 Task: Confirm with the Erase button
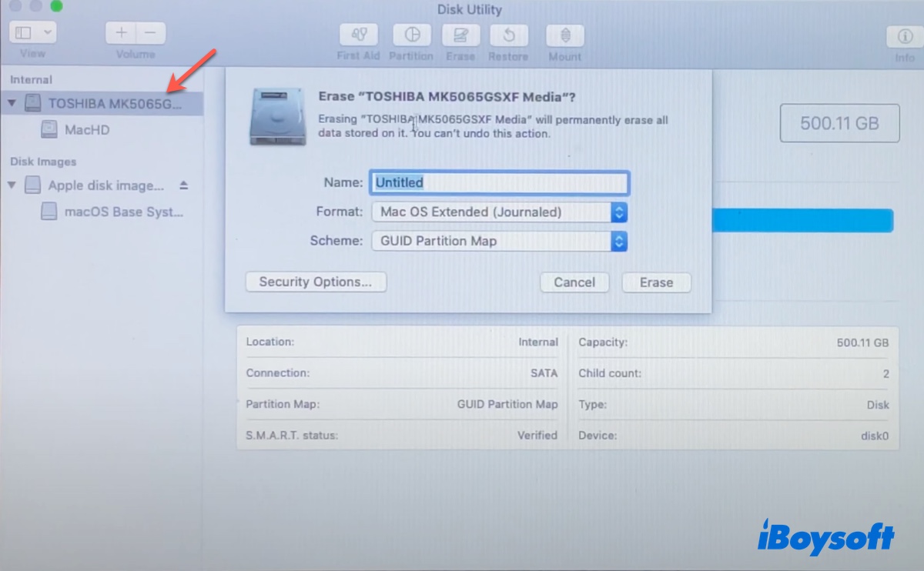click(656, 282)
